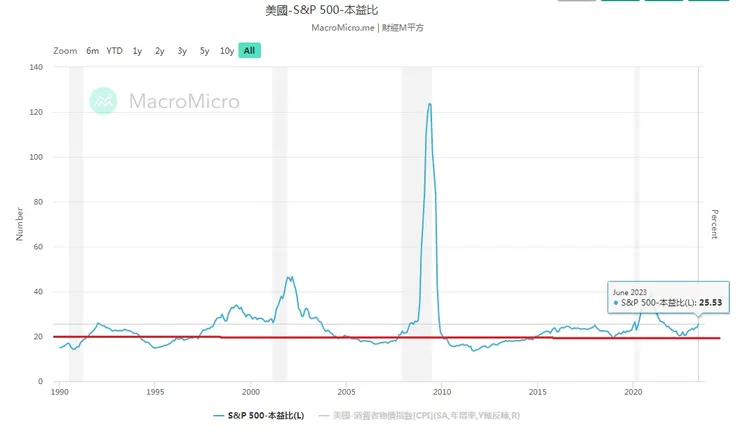Click the vertical Number y-axis title
The width and height of the screenshot is (740, 433).
click(19, 224)
